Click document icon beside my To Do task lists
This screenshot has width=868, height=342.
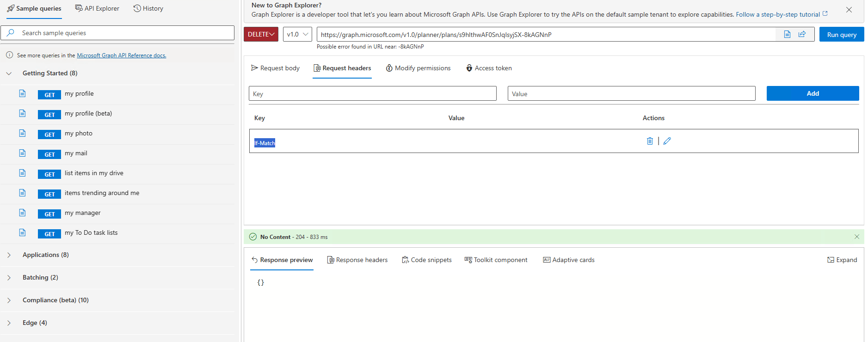22,232
